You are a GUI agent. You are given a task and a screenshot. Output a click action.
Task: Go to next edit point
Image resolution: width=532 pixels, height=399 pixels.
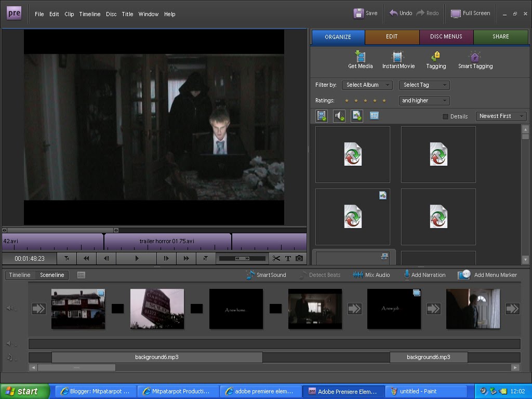206,259
